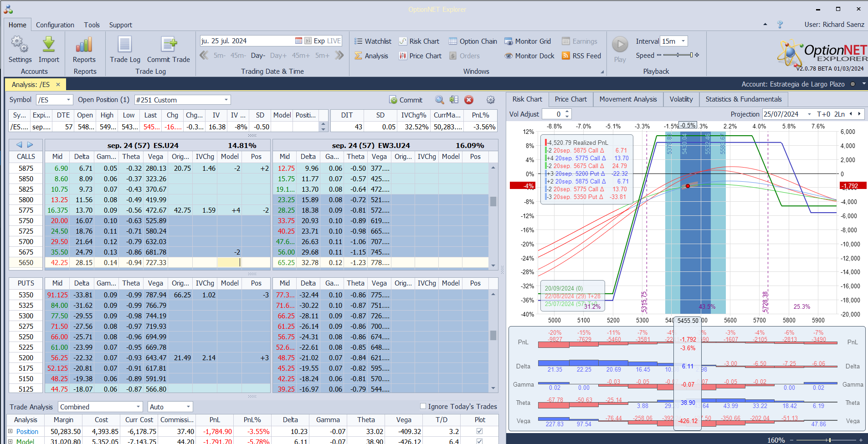Image resolution: width=868 pixels, height=444 pixels.
Task: Switch to Statistics & Fundamentals tab
Action: (744, 99)
